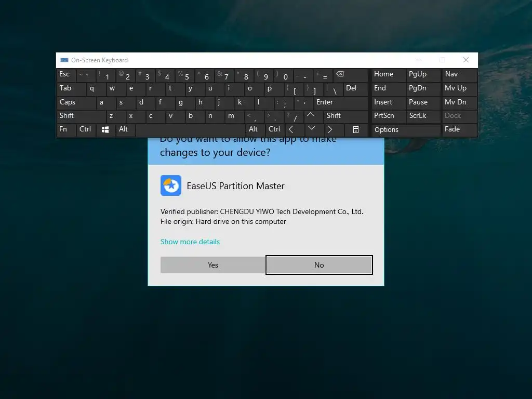Tap the q key
The width and height of the screenshot is (532, 399).
(x=96, y=89)
